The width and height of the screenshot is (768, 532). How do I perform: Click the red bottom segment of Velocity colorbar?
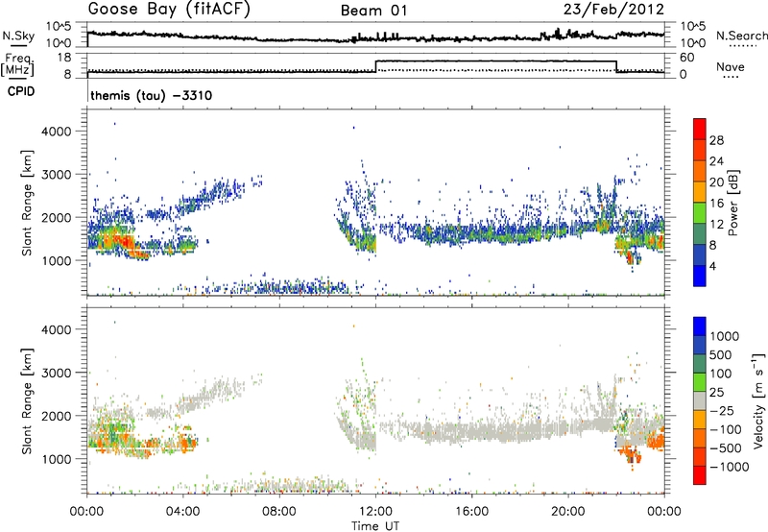[x=700, y=475]
